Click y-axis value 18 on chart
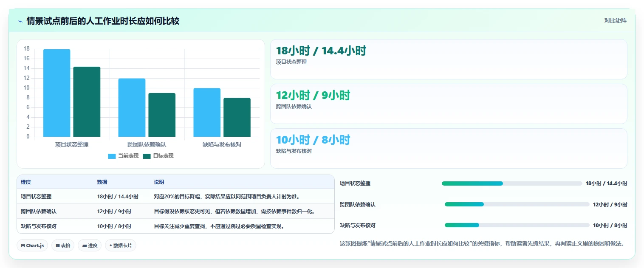The image size is (644, 268). point(27,49)
